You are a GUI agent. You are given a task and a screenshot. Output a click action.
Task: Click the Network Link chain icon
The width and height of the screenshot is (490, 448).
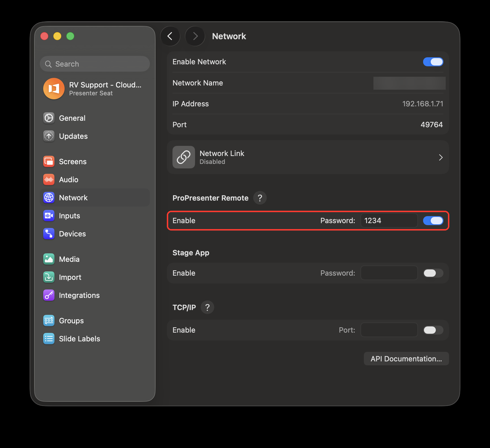pos(184,157)
